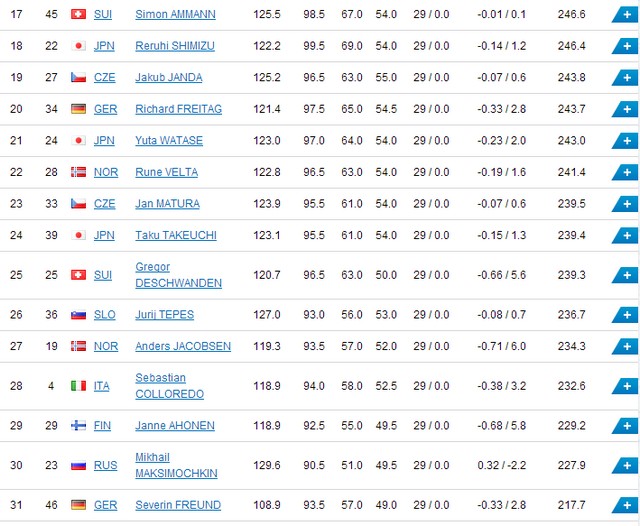Click plus icon for Taku TAKEUCHI
Image resolution: width=640 pixels, height=526 pixels.
625,235
